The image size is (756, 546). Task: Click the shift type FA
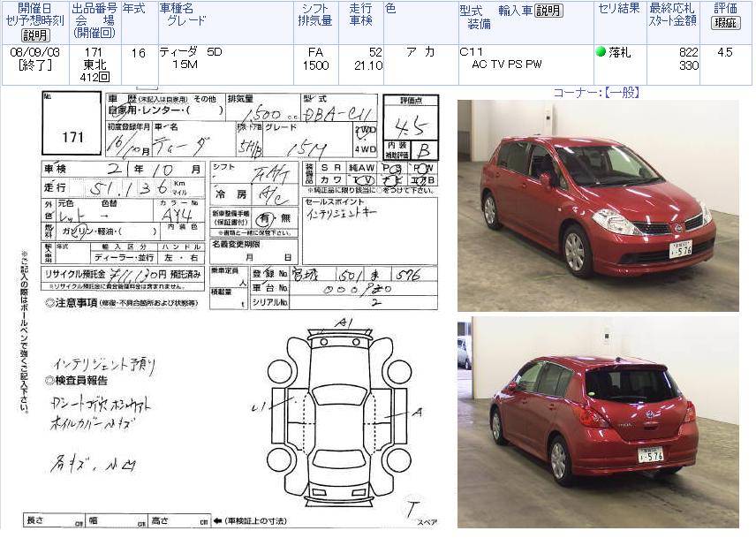(315, 52)
